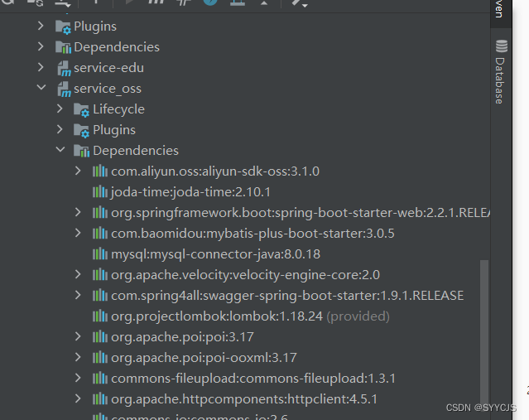
Task: Click the library icon beside swagger-spring-boot-starter
Action: 100,296
